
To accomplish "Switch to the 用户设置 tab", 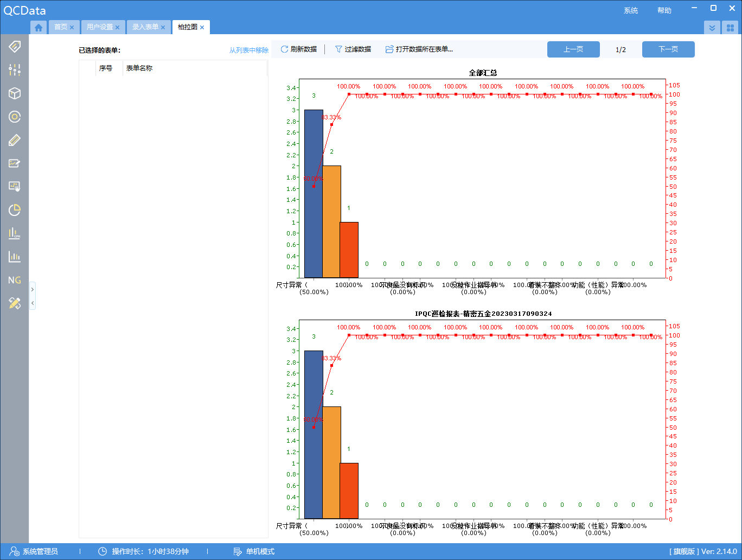I will [100, 27].
